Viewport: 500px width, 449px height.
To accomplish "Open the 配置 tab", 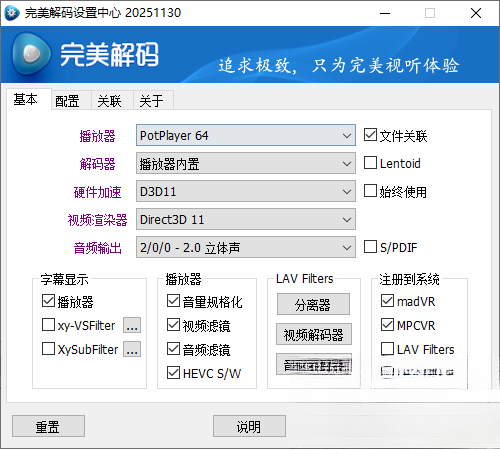I will point(71,100).
